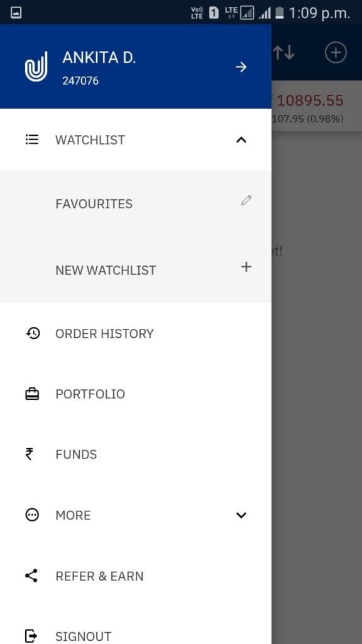
Task: Collapse the WATCHLIST section
Action: 241,140
